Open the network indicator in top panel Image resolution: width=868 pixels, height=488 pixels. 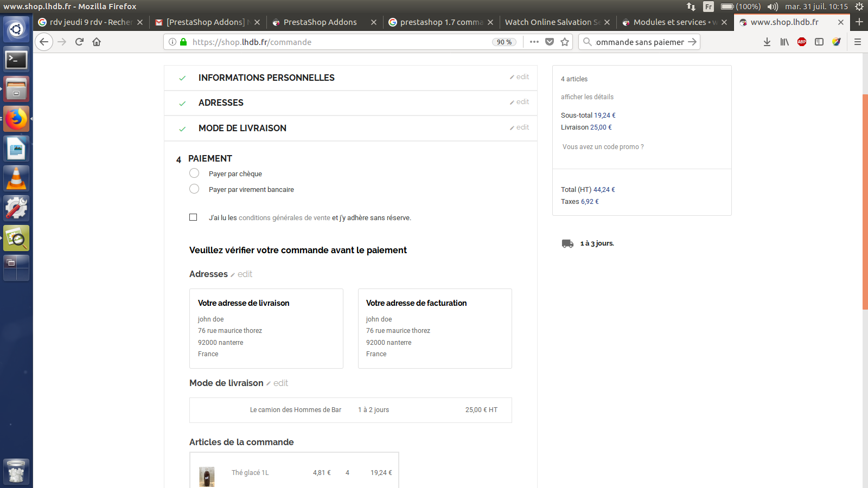(691, 7)
